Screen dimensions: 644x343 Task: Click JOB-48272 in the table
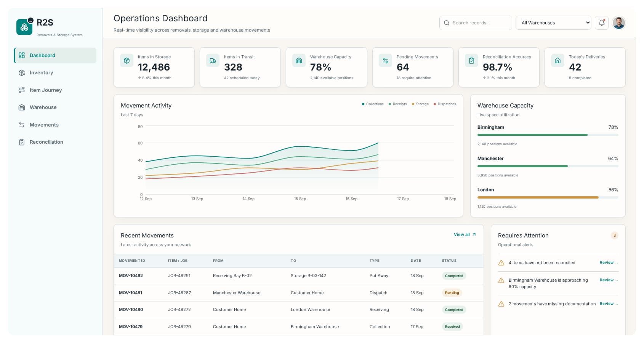pos(179,310)
